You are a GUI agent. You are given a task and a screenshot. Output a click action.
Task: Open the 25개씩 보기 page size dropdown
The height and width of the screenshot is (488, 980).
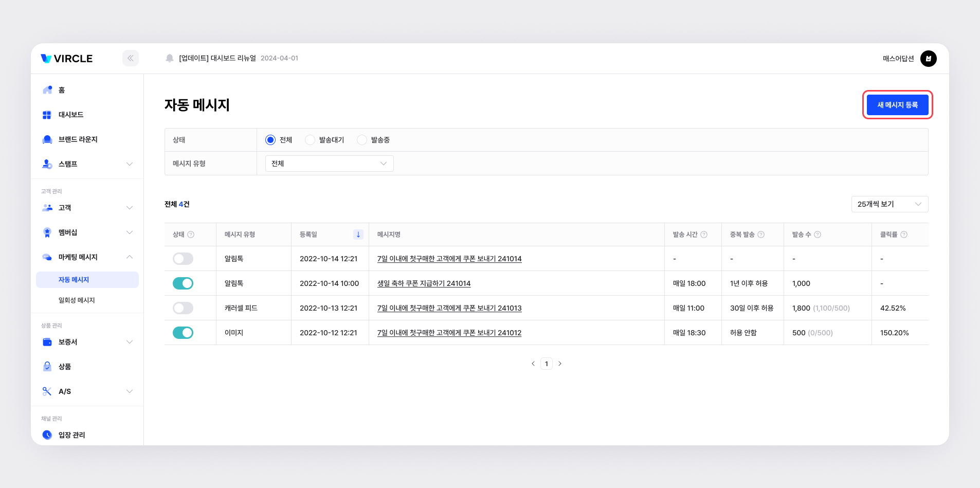890,204
